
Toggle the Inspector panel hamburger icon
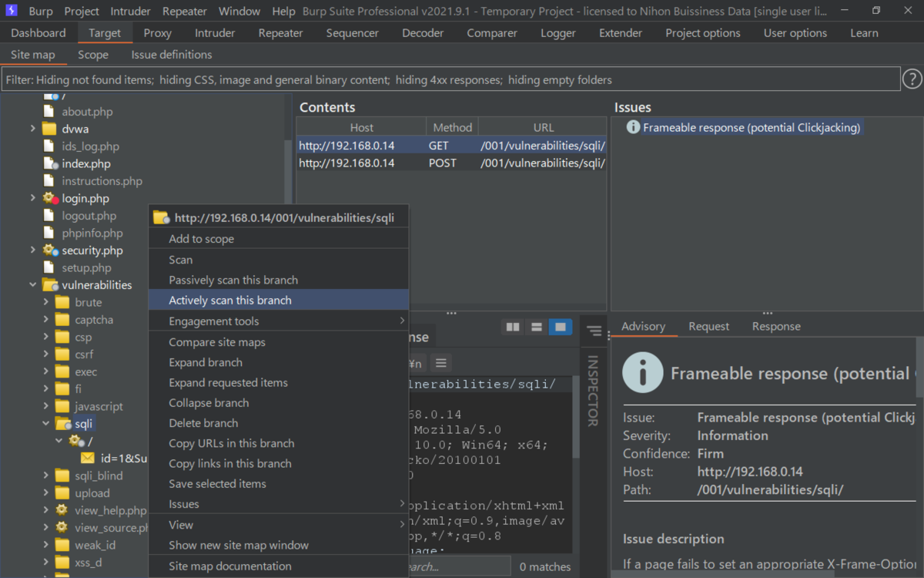click(x=593, y=331)
